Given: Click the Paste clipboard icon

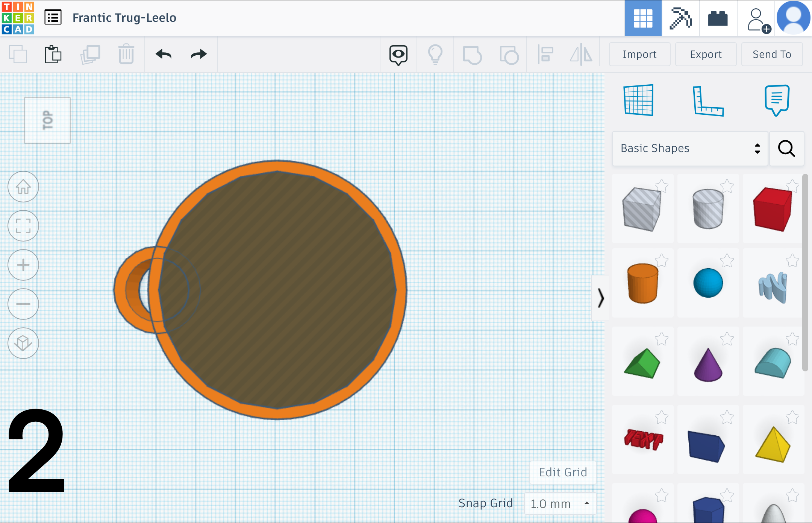Looking at the screenshot, I should [x=53, y=54].
